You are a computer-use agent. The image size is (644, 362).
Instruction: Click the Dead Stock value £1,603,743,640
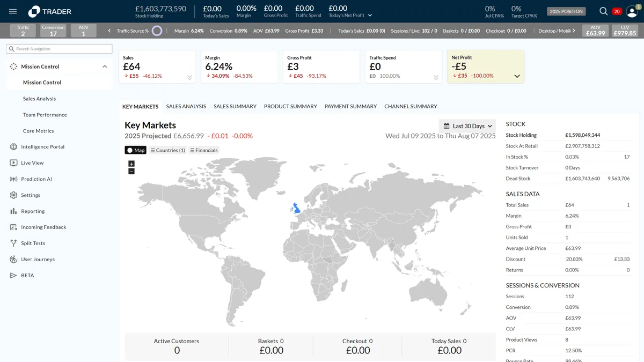[582, 179]
